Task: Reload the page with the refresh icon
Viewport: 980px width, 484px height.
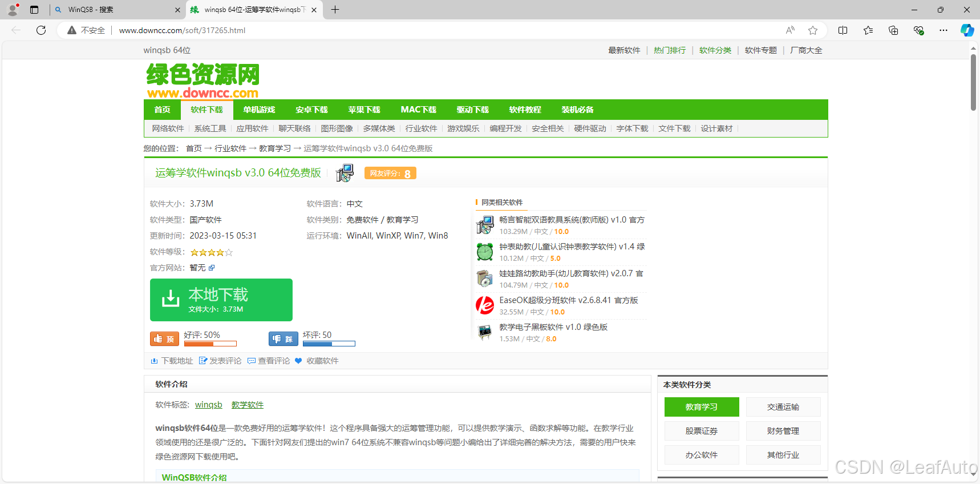Action: pyautogui.click(x=41, y=30)
